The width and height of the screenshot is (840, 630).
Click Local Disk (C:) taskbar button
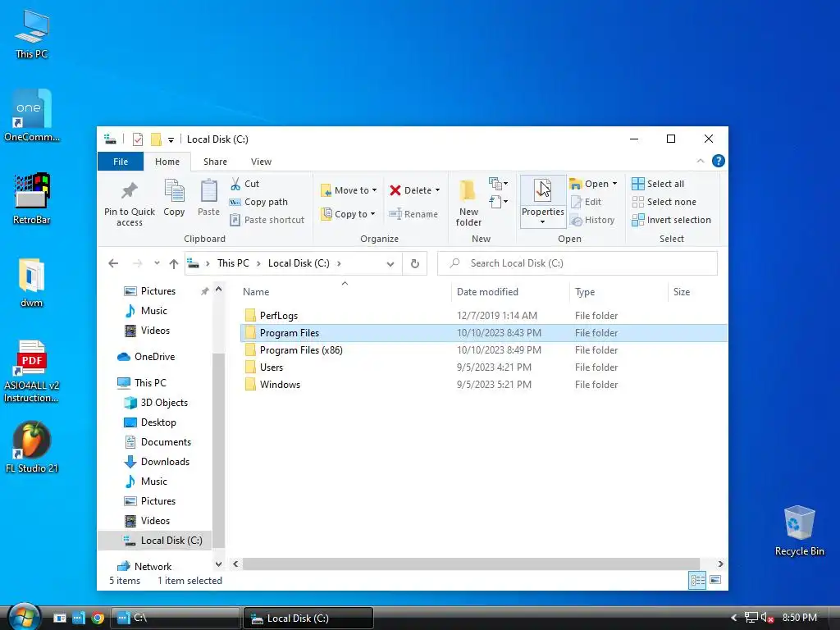click(308, 618)
